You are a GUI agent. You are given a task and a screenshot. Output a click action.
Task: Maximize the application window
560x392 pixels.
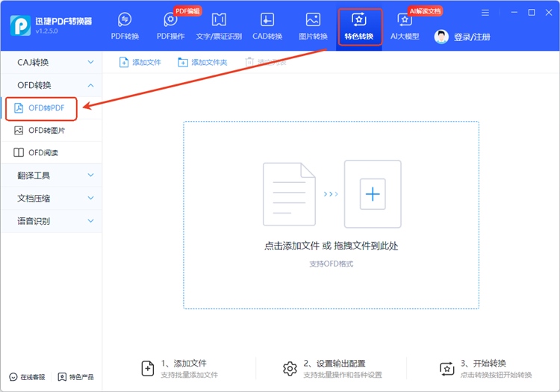(x=532, y=13)
